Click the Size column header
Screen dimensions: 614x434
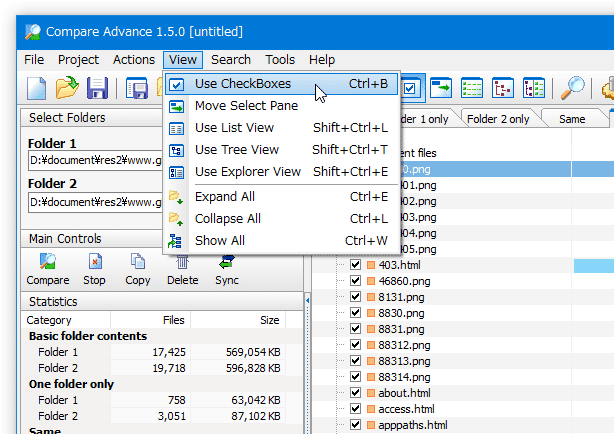tap(238, 320)
